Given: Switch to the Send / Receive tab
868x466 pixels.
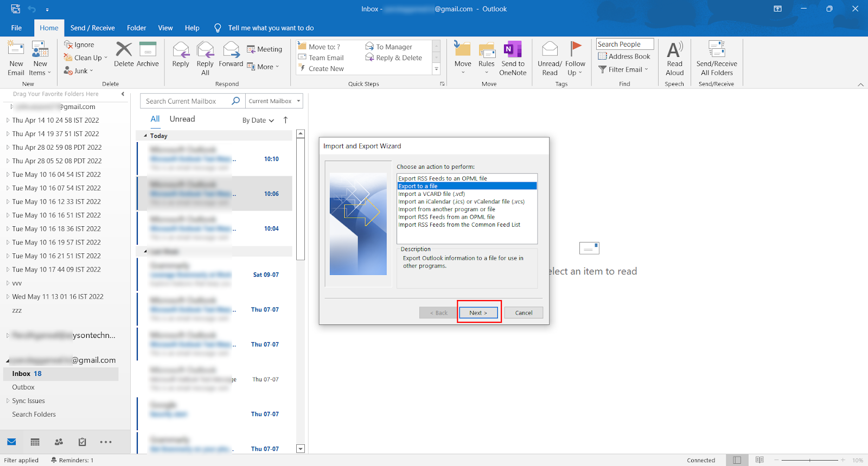Looking at the screenshot, I should point(92,28).
